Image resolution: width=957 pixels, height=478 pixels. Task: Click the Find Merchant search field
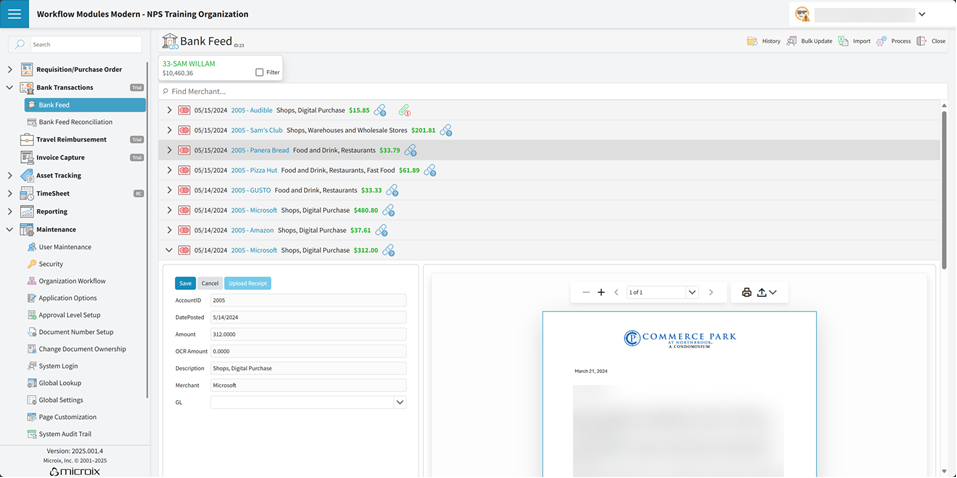tap(400, 91)
